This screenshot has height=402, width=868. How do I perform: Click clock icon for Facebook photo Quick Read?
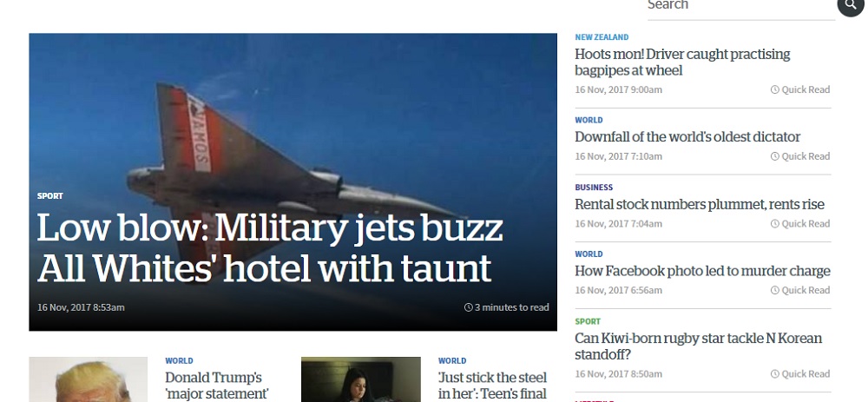pyautogui.click(x=774, y=290)
